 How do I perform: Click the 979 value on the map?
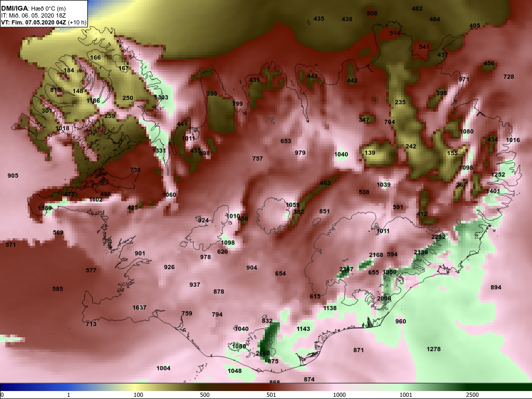[300, 153]
